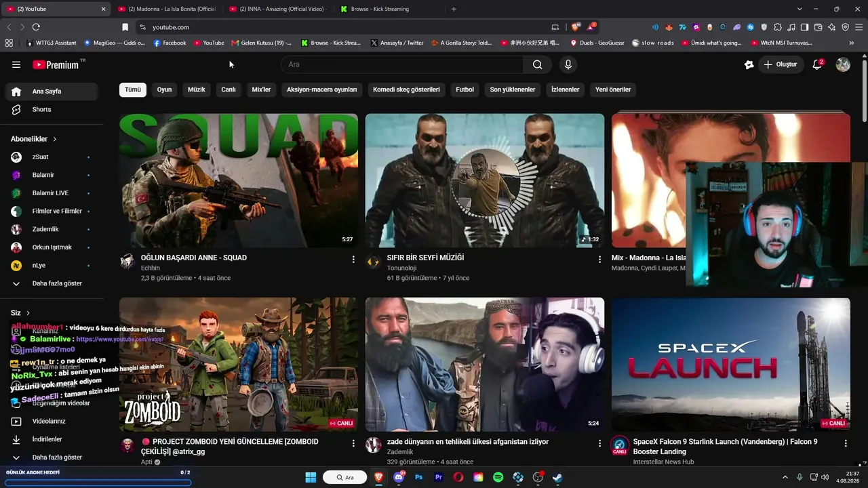Open options for PROJECT ZOMBOID live video
Viewport: 868px width, 488px height.
coord(353,443)
